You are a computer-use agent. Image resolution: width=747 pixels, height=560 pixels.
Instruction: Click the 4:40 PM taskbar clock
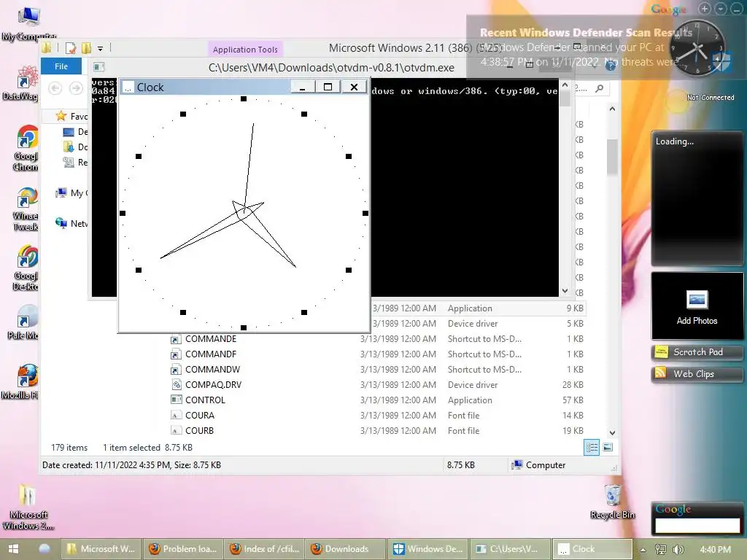click(x=715, y=550)
